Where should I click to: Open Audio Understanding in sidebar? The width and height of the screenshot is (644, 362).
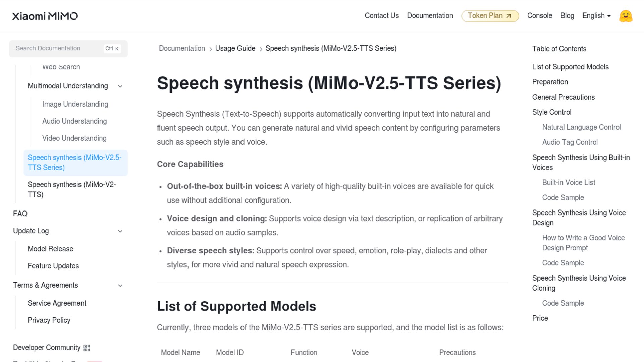coord(74,121)
